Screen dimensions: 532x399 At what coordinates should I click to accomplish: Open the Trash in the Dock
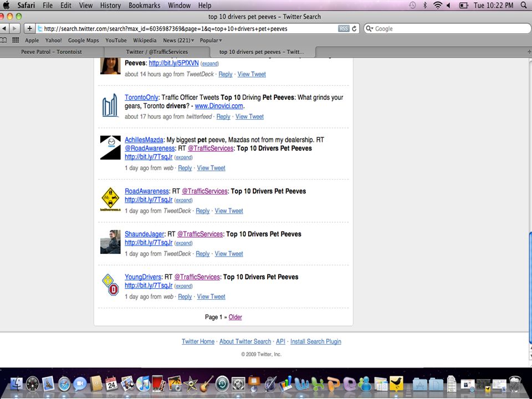point(515,384)
